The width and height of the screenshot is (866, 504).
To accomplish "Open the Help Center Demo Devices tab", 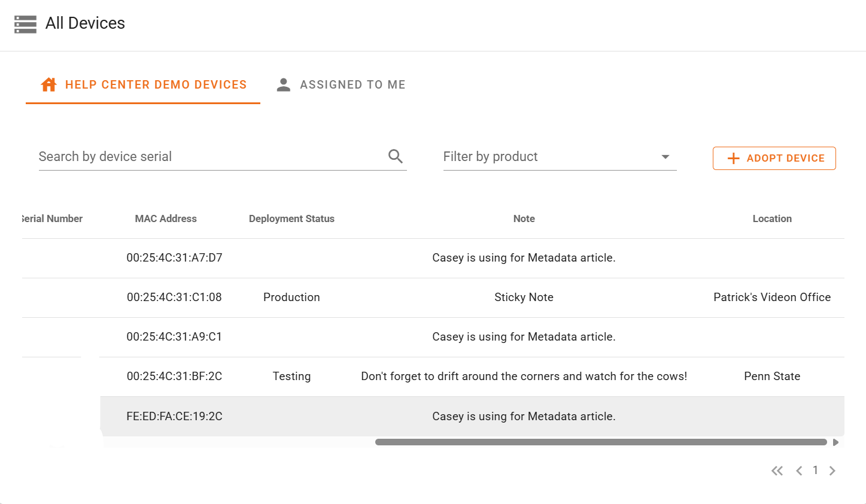I will click(143, 84).
